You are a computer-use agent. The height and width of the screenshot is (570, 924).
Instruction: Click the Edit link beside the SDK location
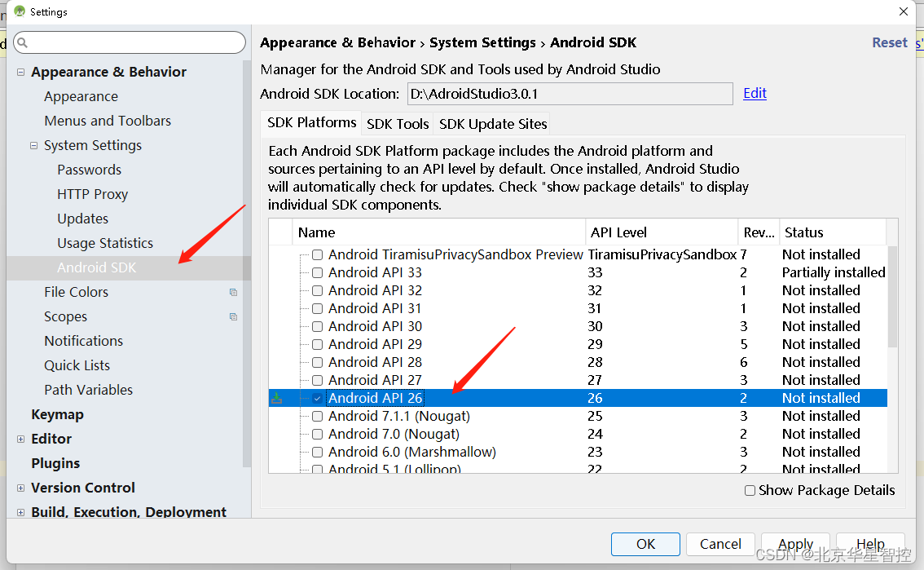tap(754, 93)
